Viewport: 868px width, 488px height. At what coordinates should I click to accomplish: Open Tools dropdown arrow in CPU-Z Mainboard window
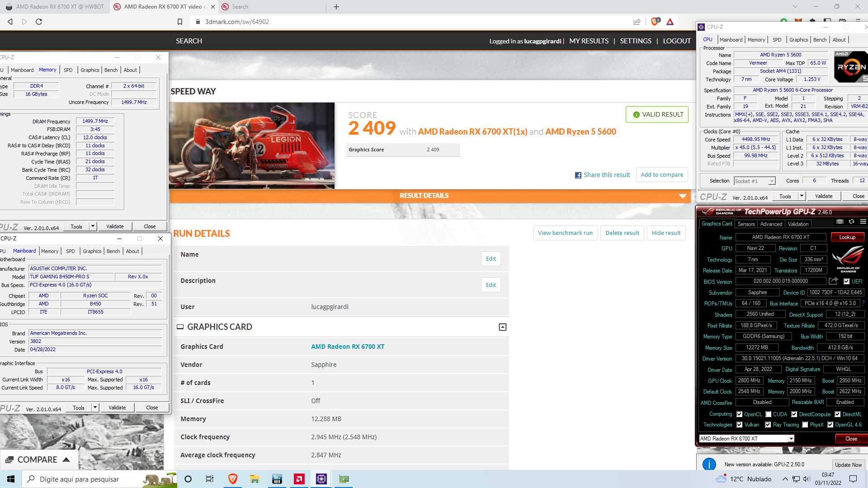click(95, 408)
